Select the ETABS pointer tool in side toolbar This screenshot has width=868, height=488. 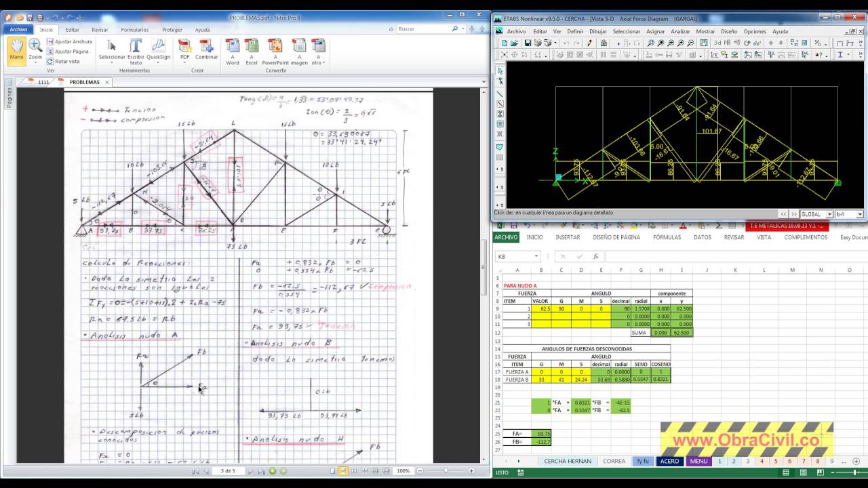(x=500, y=71)
